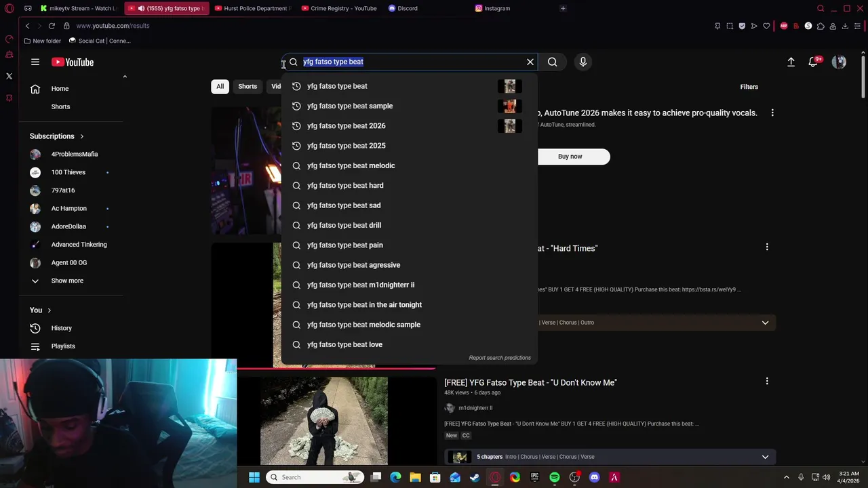Open the Opera snapshot tool
The width and height of the screenshot is (868, 488).
click(730, 26)
